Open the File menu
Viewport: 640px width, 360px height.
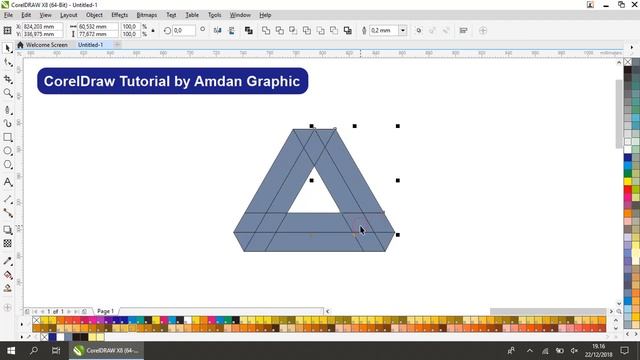point(8,15)
